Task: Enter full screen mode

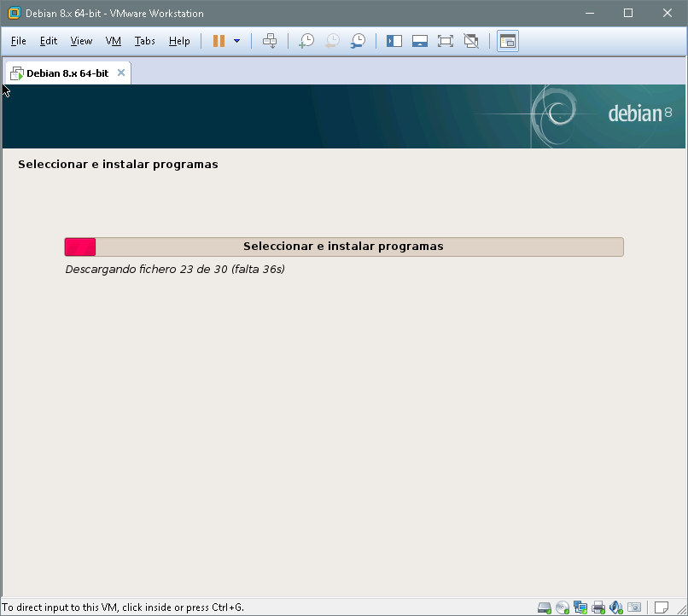Action: (445, 41)
